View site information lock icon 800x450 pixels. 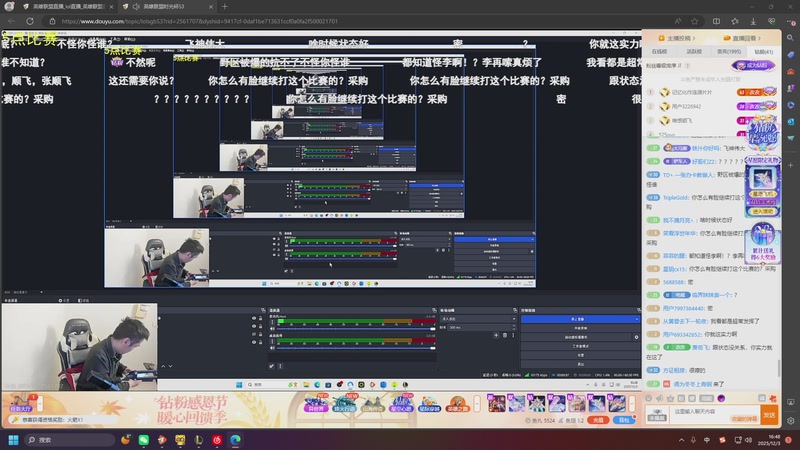(52, 21)
